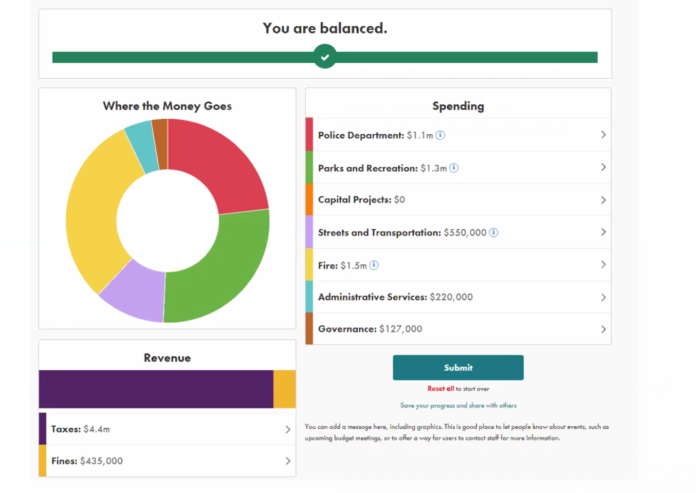Expand the Taxes revenue row
This screenshot has height=493, width=696.
tap(287, 428)
